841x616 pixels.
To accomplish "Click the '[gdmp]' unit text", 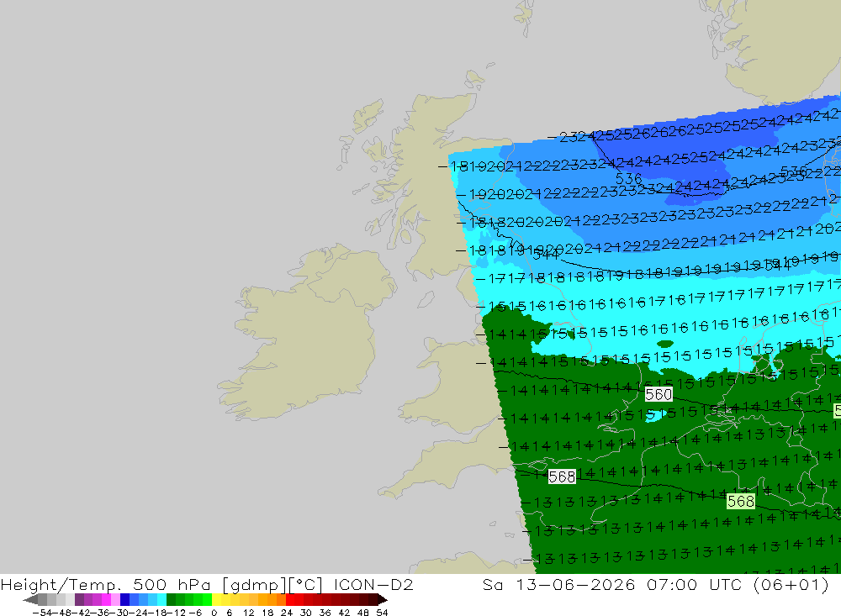I will 254,584.
